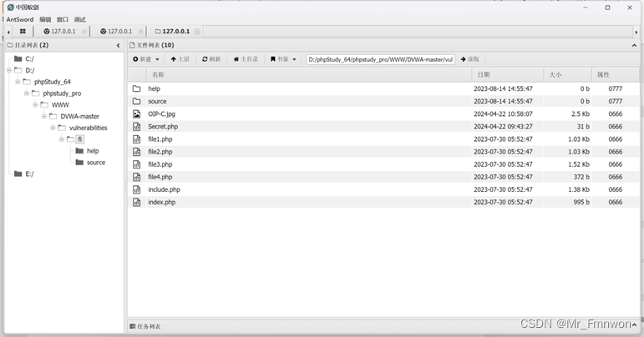
Task: Select the index.php file name
Action: 162,202
